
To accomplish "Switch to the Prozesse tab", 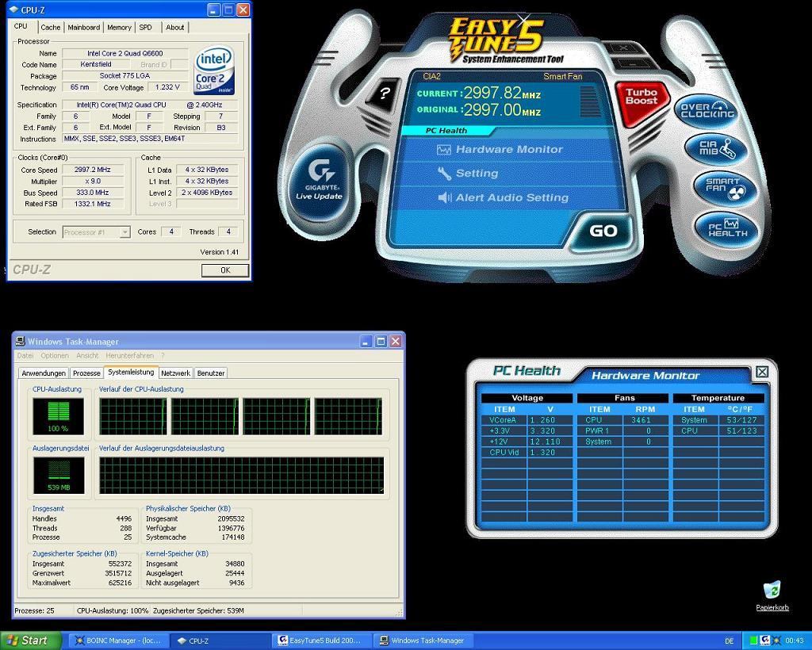I will coord(86,373).
